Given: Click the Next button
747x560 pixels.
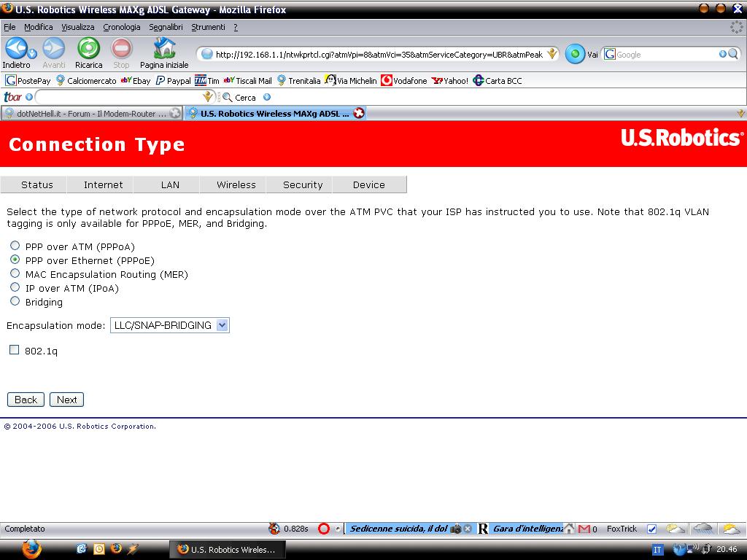Looking at the screenshot, I should click(x=66, y=400).
